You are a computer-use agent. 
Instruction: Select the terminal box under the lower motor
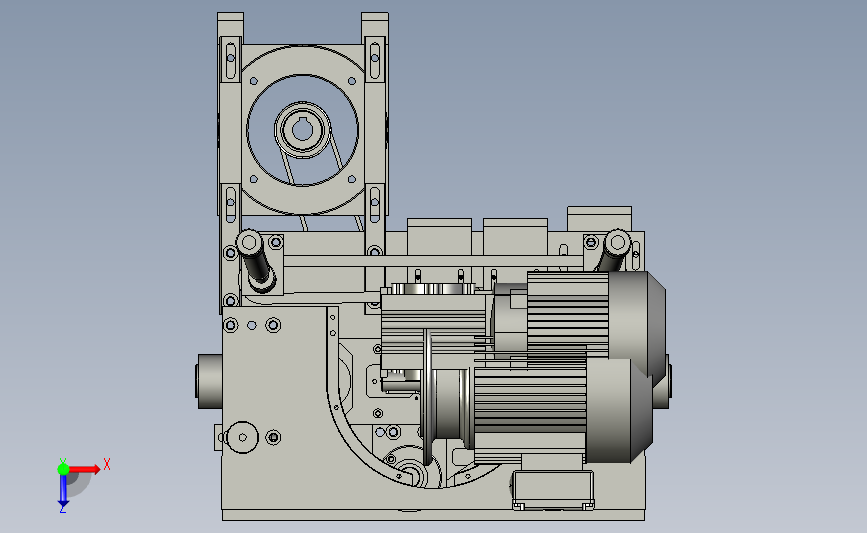click(x=552, y=490)
